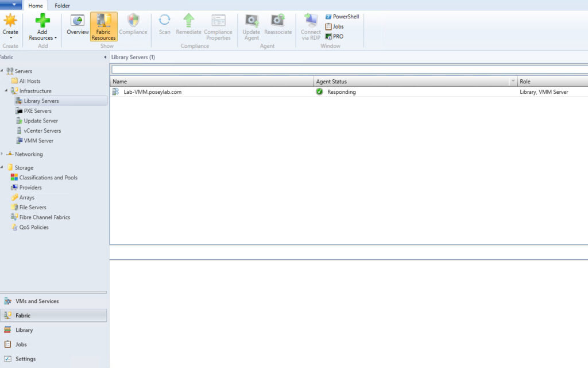The width and height of the screenshot is (588, 368).
Task: Select the Storage node label
Action: (24, 167)
